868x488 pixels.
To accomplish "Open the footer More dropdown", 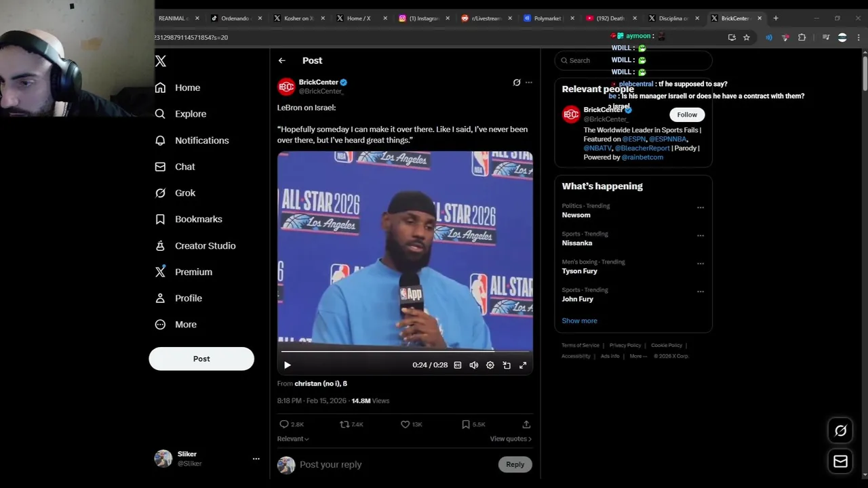I will [x=638, y=357].
